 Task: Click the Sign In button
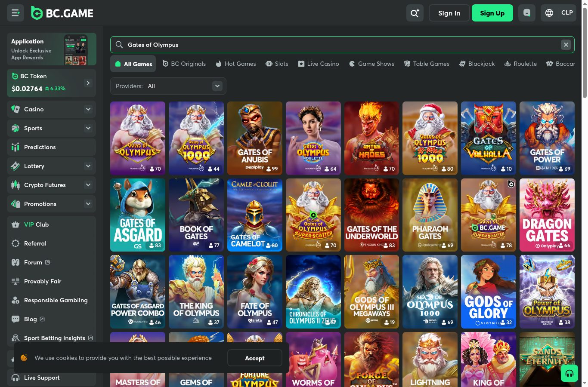coord(449,13)
